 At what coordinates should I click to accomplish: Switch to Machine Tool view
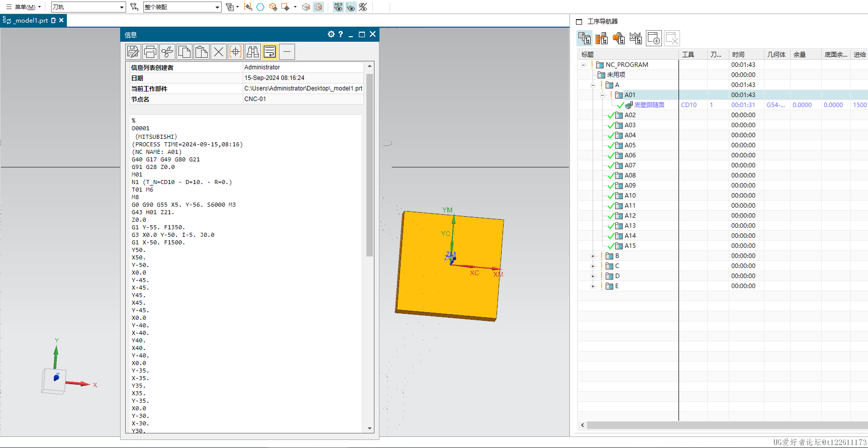point(602,38)
